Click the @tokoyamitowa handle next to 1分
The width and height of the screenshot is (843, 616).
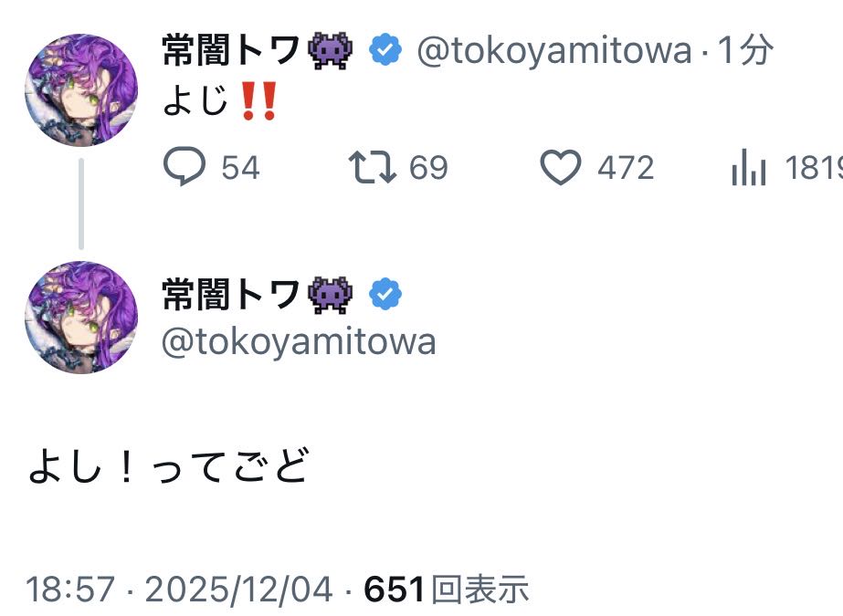[x=553, y=51]
